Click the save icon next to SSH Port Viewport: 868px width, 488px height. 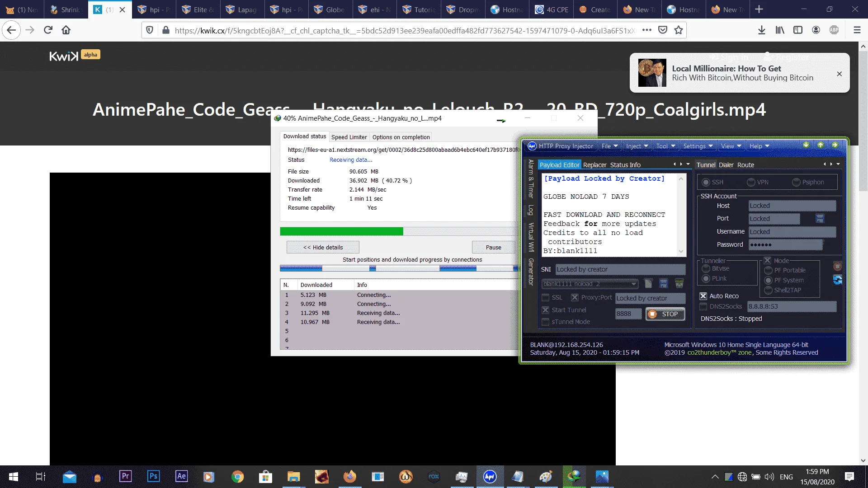[820, 219]
